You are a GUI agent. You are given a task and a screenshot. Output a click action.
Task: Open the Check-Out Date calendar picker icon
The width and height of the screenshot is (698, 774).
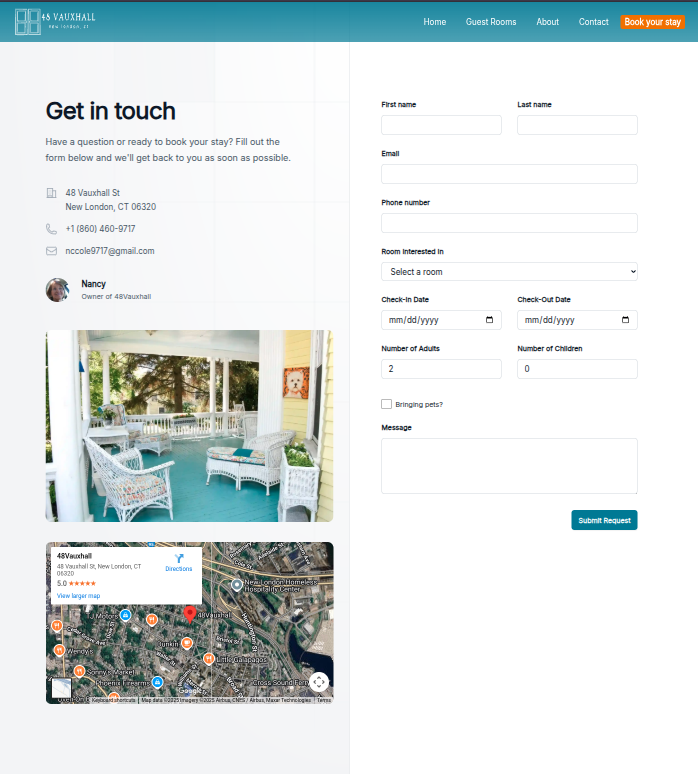[625, 320]
